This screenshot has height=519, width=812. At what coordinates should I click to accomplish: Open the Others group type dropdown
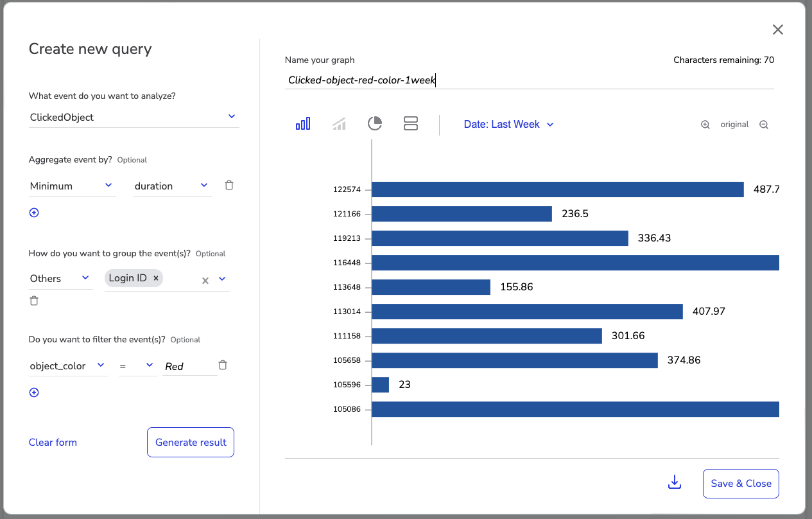click(x=60, y=278)
